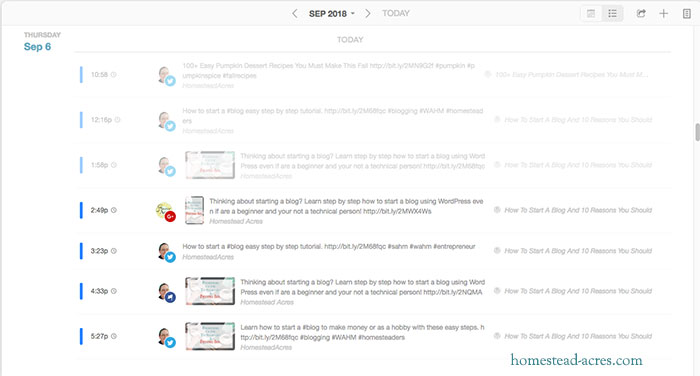Image resolution: width=700 pixels, height=376 pixels.
Task: Click the Twitter avatar on the 10:58 post
Action: point(166,75)
